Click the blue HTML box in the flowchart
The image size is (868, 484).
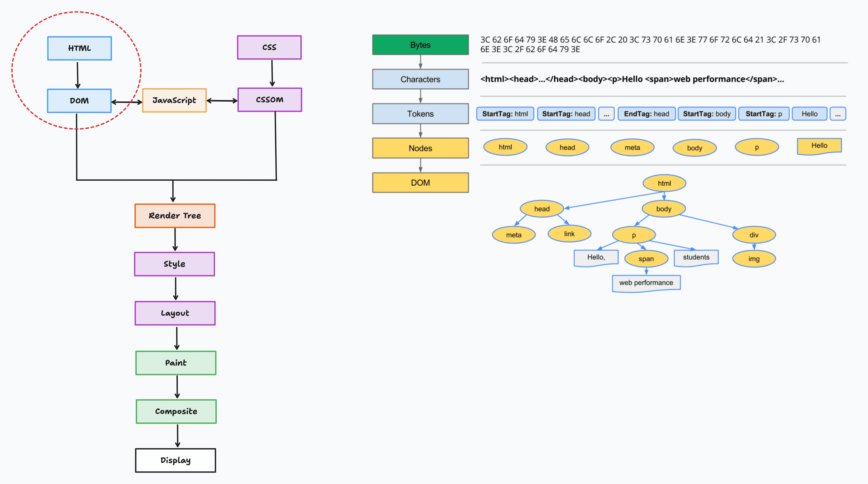(x=80, y=49)
